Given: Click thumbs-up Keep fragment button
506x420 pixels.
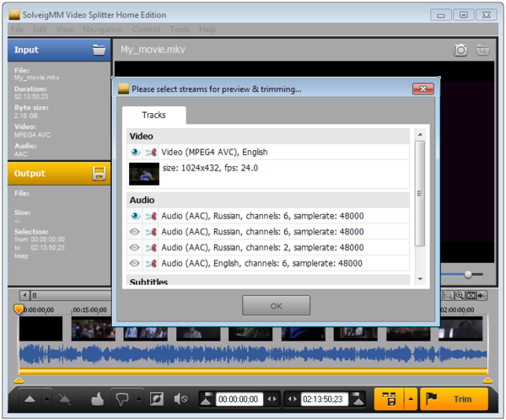Looking at the screenshot, I should 97,400.
